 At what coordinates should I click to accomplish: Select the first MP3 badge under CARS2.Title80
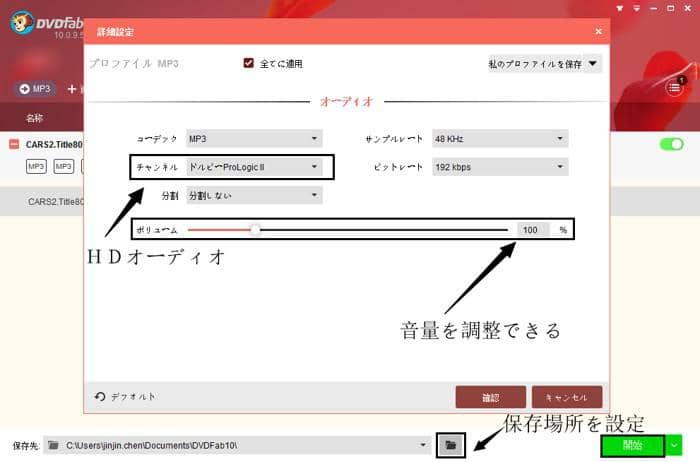(x=36, y=166)
